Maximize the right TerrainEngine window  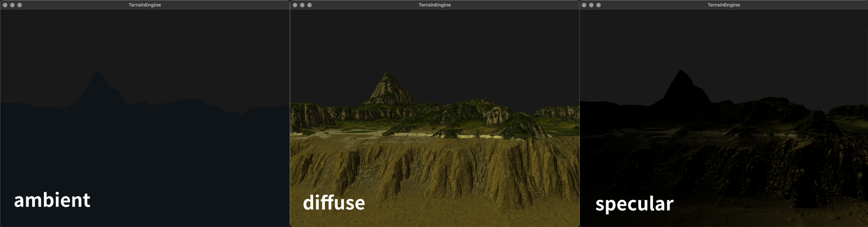(x=598, y=5)
